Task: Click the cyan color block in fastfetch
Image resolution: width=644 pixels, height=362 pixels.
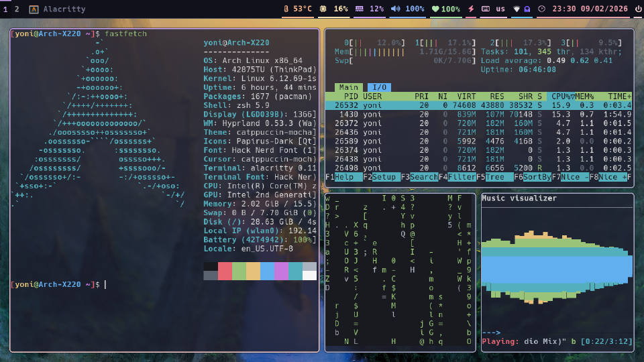Action: (x=295, y=271)
